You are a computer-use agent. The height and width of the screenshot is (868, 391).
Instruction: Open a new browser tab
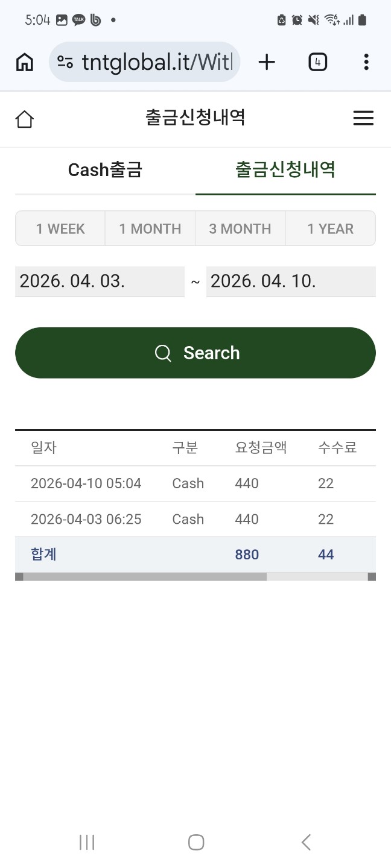pyautogui.click(x=266, y=62)
